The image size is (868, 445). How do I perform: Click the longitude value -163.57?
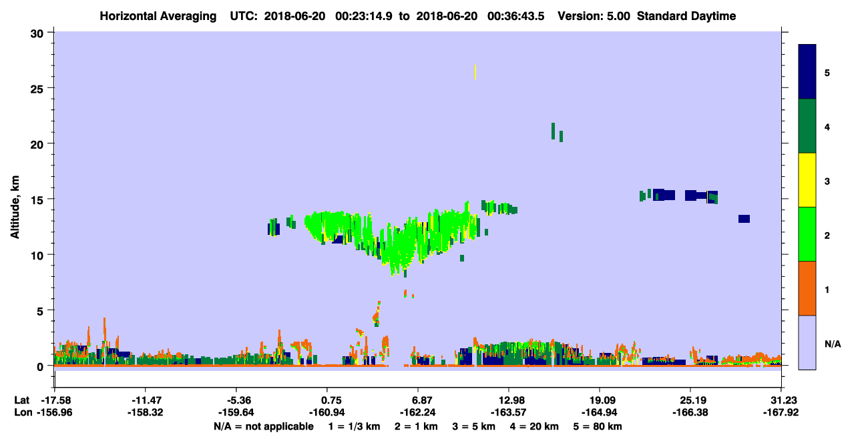coord(509,412)
